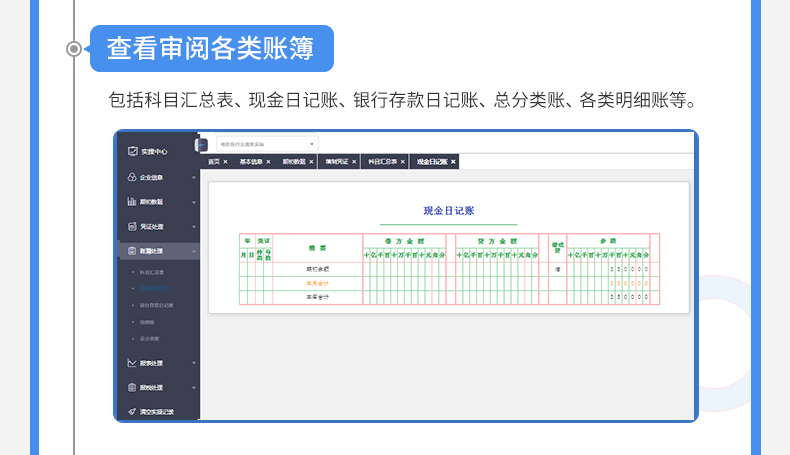Open 科目汇总表 in the sidebar submenu
This screenshot has height=455, width=790.
pyautogui.click(x=152, y=272)
